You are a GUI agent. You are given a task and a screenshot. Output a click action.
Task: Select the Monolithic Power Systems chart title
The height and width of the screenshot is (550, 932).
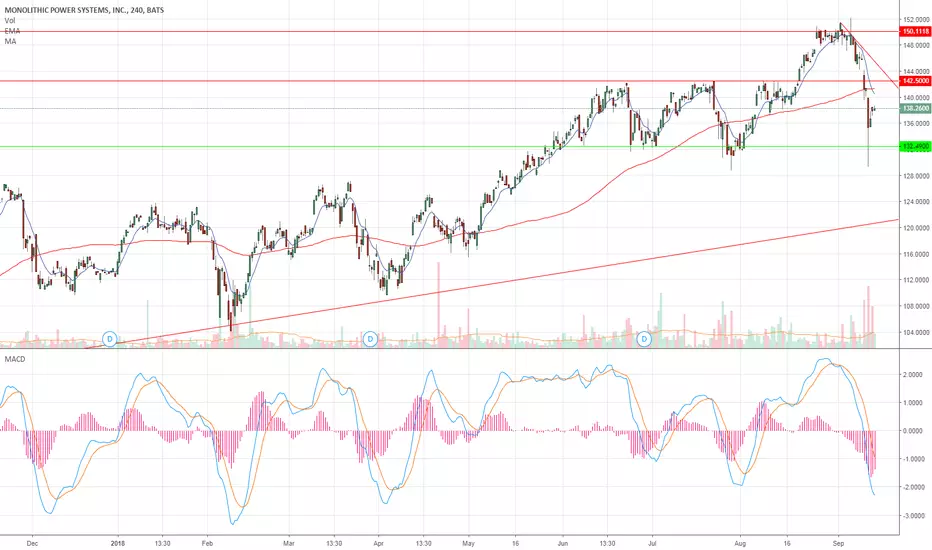coord(84,10)
